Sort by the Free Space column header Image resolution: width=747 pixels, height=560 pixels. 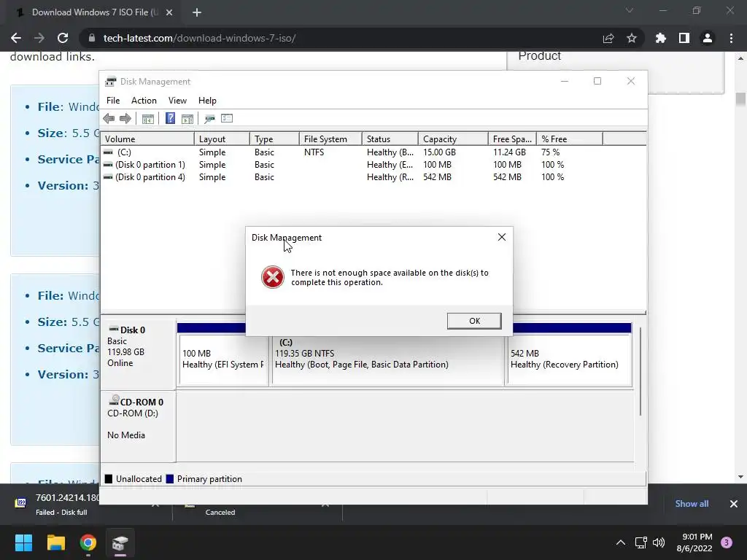(512, 139)
